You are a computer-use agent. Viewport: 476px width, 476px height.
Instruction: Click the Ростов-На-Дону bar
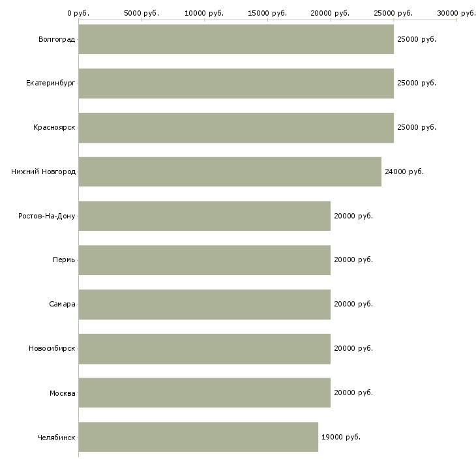[x=205, y=216]
